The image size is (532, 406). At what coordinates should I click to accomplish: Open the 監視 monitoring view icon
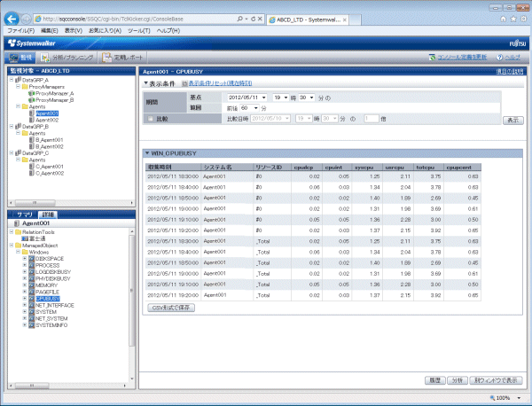click(x=21, y=58)
